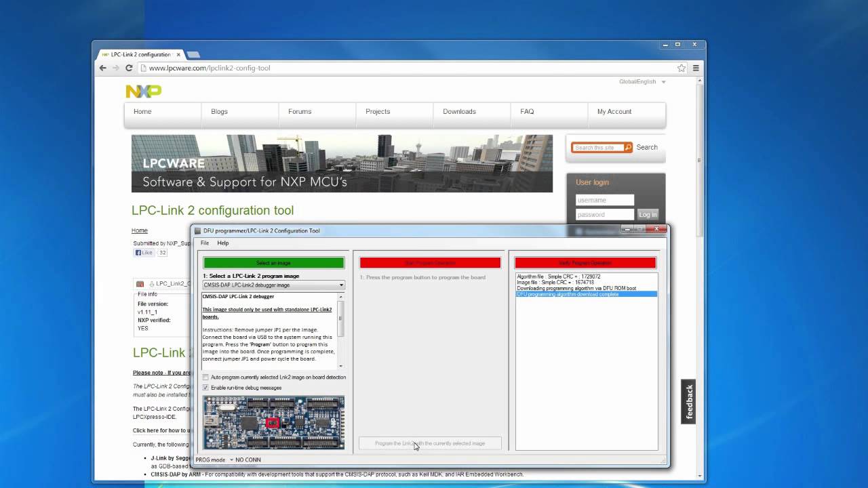Open a new Chrome tab
Viewport: 868px width, 488px height.
pyautogui.click(x=193, y=54)
